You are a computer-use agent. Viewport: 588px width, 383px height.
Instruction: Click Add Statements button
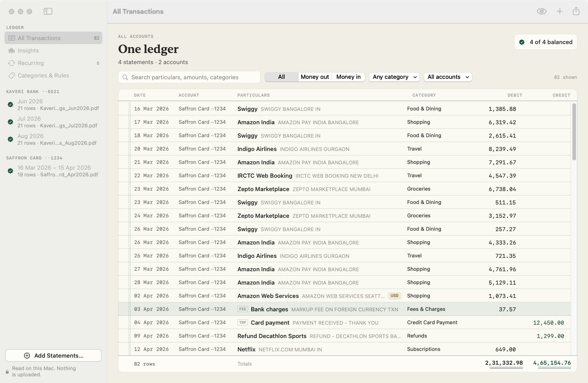[x=53, y=355]
